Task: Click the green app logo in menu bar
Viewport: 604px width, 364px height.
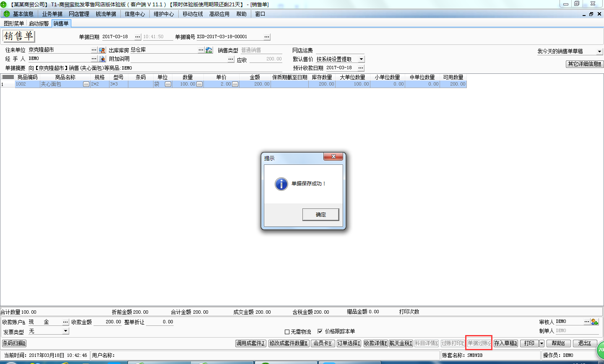Action: 6,14
